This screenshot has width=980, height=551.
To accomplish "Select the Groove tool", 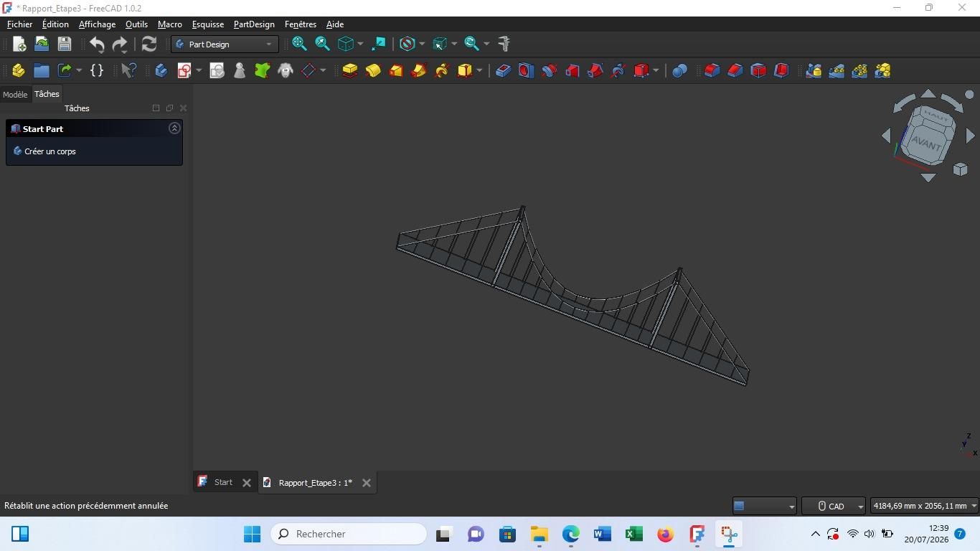I will pyautogui.click(x=549, y=70).
